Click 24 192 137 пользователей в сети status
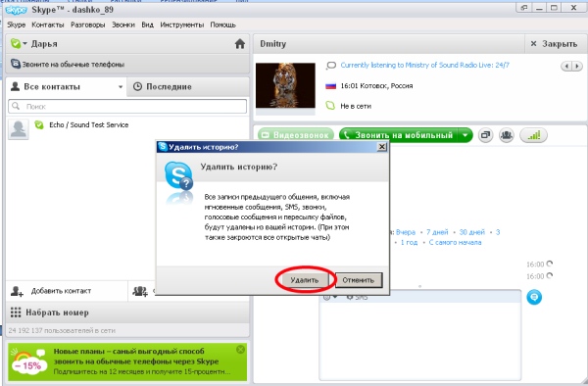588x386 pixels. click(62, 330)
